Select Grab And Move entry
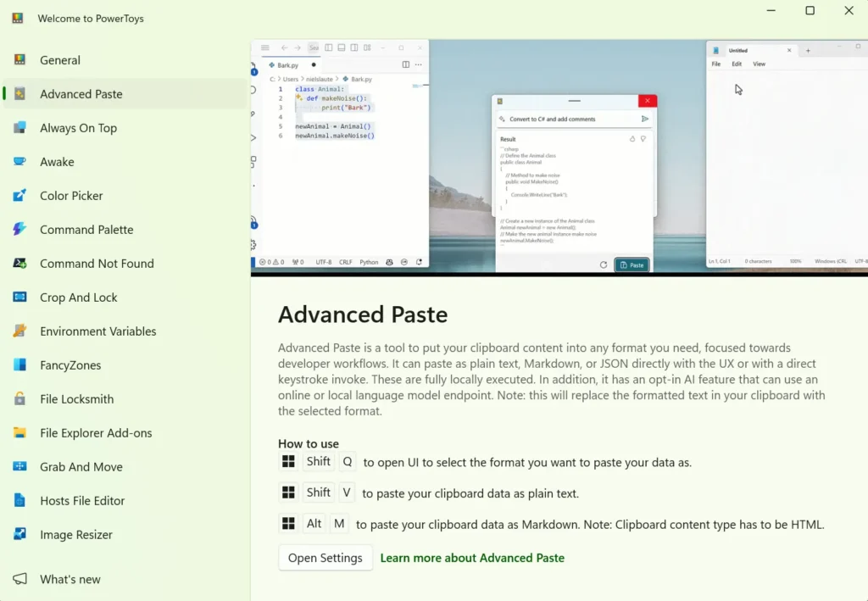The height and width of the screenshot is (601, 868). 125,466
